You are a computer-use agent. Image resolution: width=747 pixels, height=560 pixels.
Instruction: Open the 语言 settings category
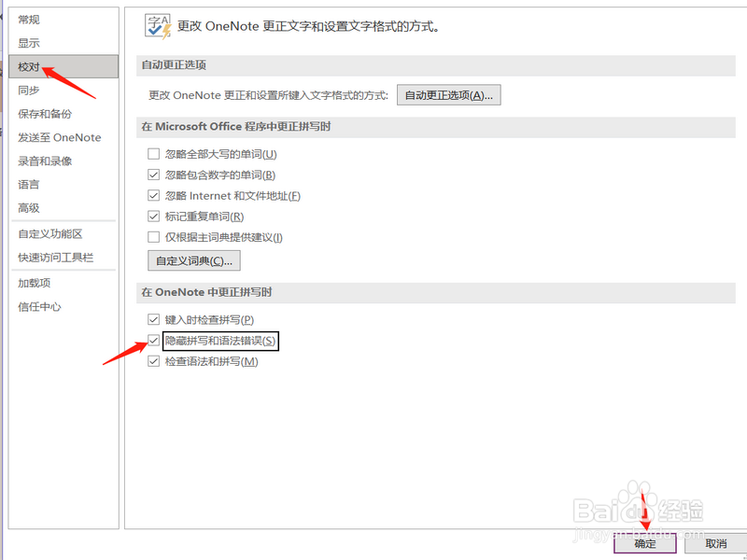(x=29, y=184)
